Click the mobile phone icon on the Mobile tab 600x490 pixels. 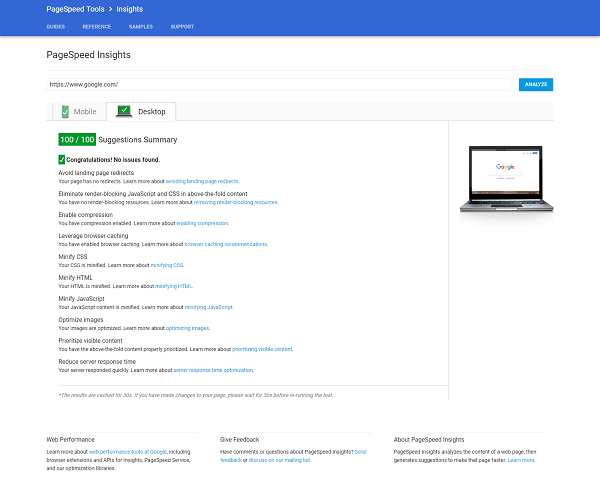pyautogui.click(x=65, y=112)
